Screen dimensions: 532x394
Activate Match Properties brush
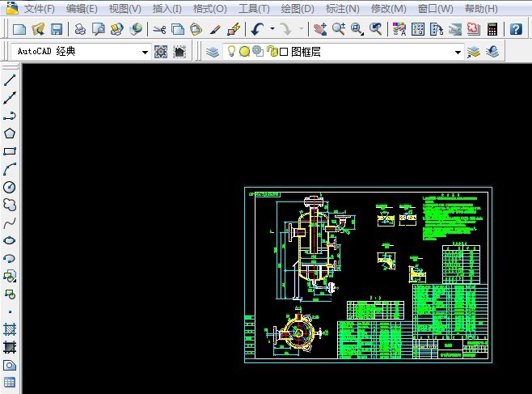[x=215, y=29]
